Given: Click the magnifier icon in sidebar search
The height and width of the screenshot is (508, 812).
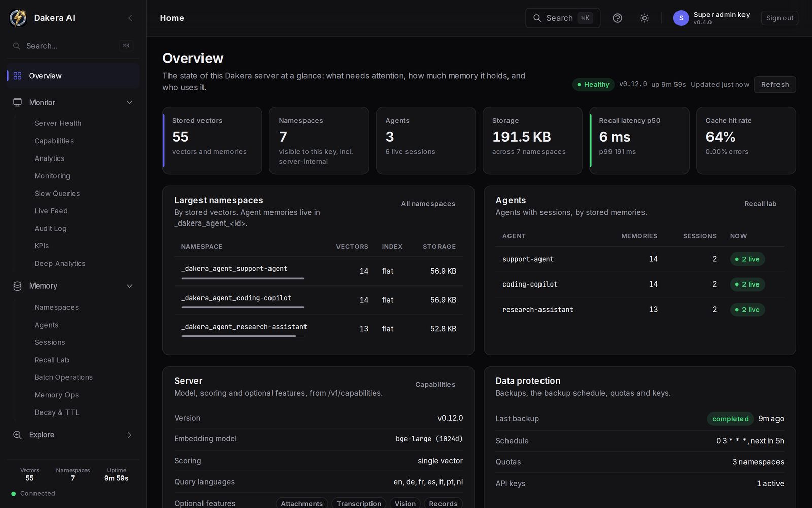Looking at the screenshot, I should point(17,46).
